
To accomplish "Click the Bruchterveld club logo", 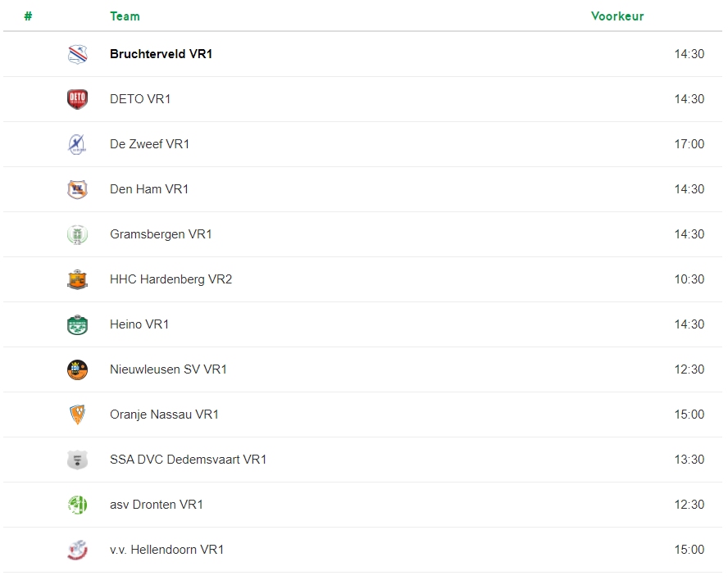I will click(77, 54).
